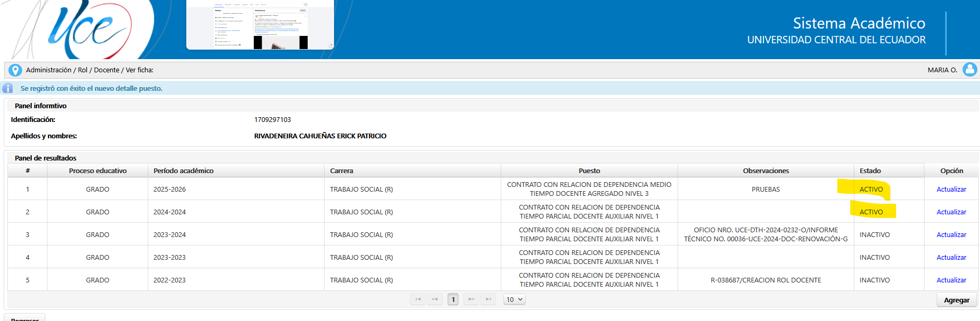
Task: Click the Estado column header
Action: pyautogui.click(x=870, y=171)
